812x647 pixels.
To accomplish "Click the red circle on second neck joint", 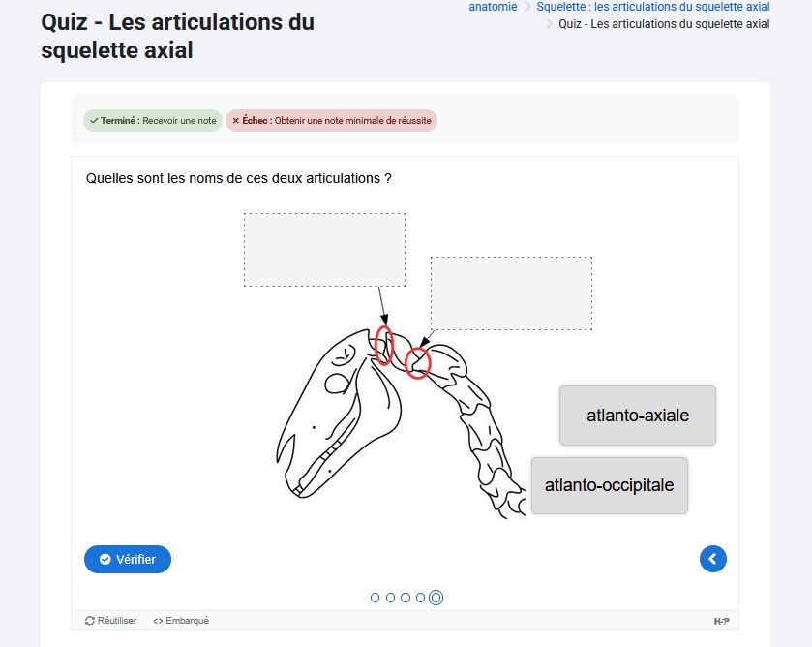I will coord(417,363).
